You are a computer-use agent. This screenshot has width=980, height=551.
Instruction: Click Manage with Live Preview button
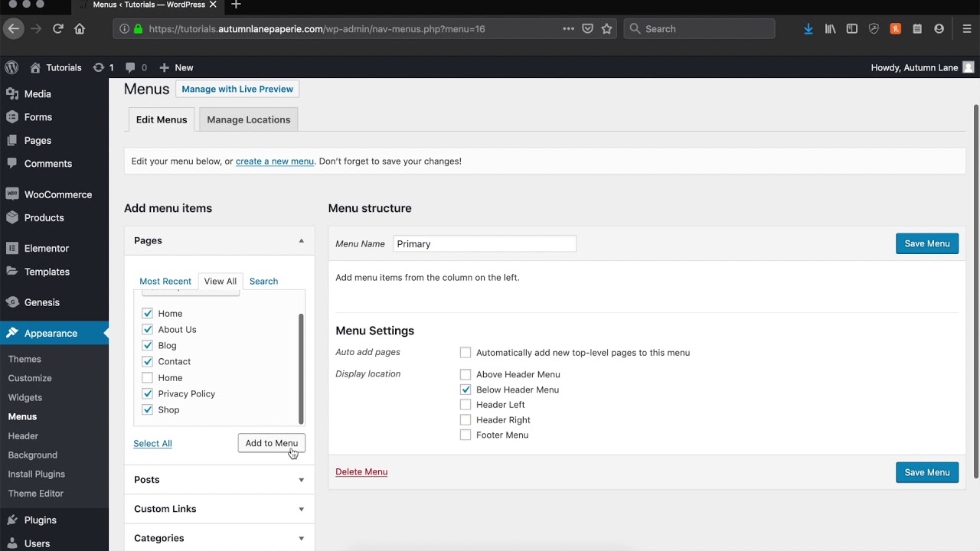click(x=237, y=89)
